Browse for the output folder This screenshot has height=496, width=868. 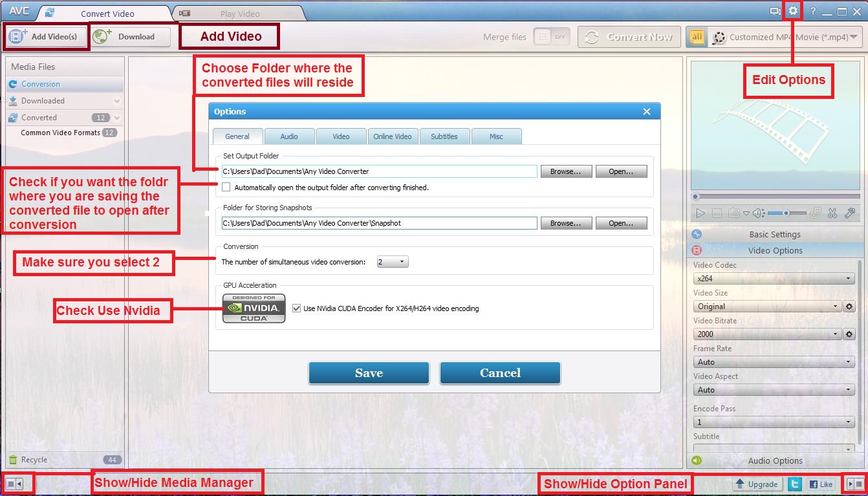click(x=566, y=171)
